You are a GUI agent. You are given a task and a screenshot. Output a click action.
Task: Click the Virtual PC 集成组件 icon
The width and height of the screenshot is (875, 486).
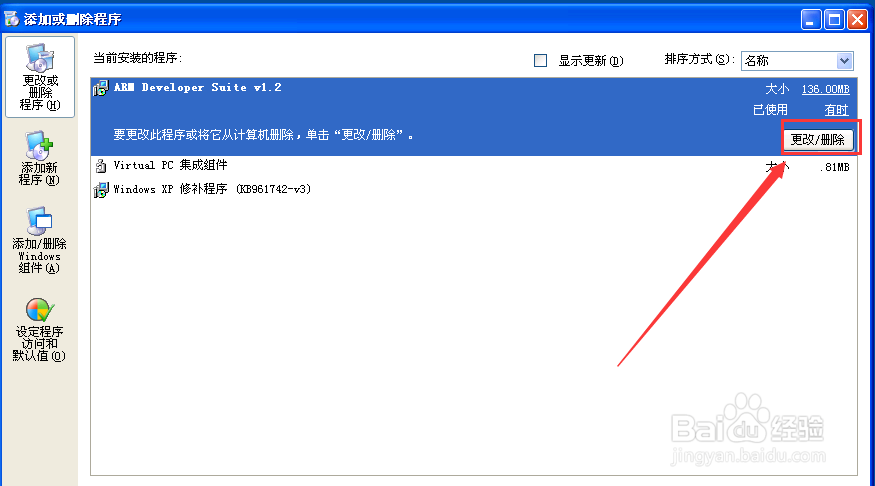(101, 166)
